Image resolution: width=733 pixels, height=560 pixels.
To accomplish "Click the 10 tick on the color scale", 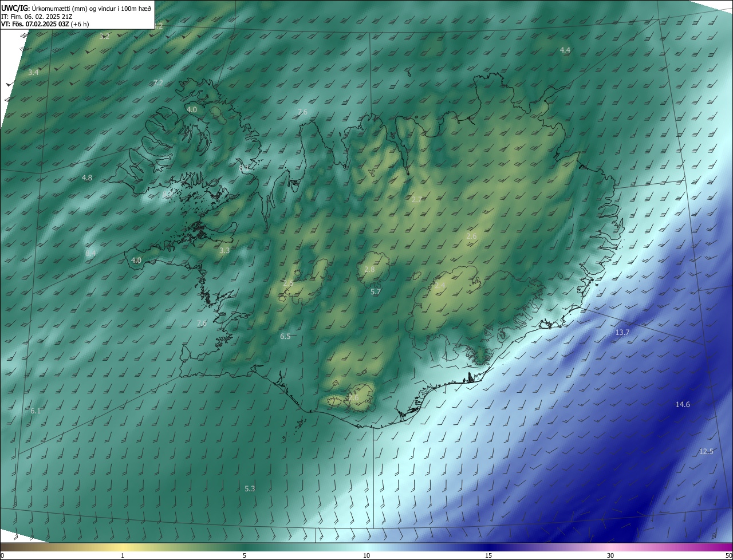I will (x=366, y=555).
